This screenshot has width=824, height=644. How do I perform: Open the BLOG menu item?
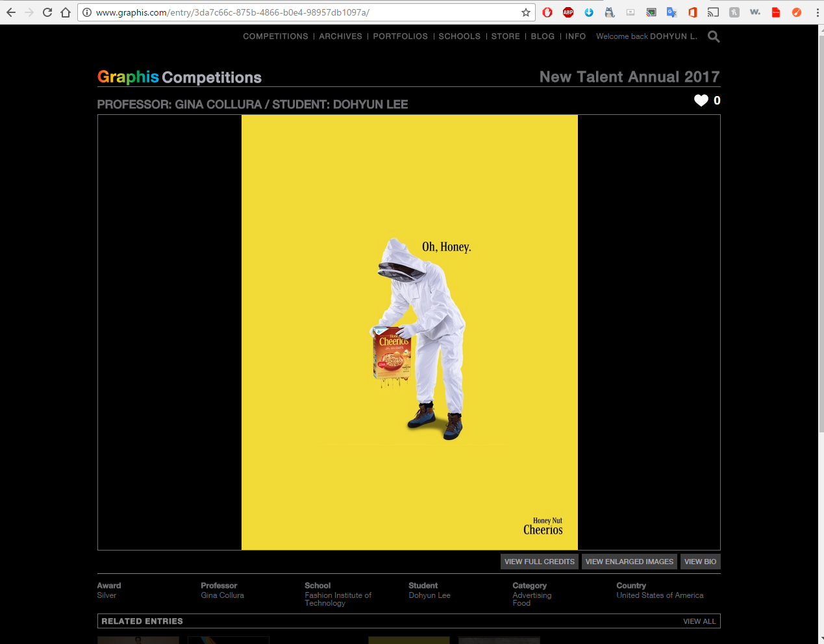542,36
